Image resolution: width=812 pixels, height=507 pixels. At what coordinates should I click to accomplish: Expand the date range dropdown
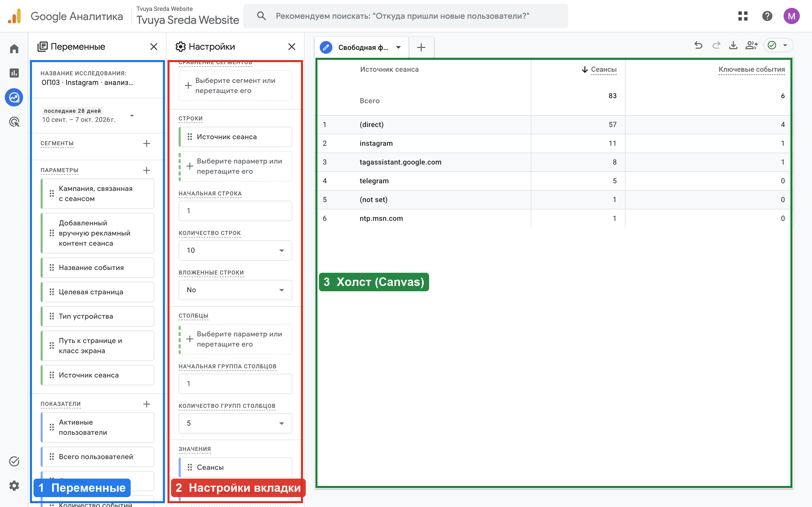[x=132, y=116]
